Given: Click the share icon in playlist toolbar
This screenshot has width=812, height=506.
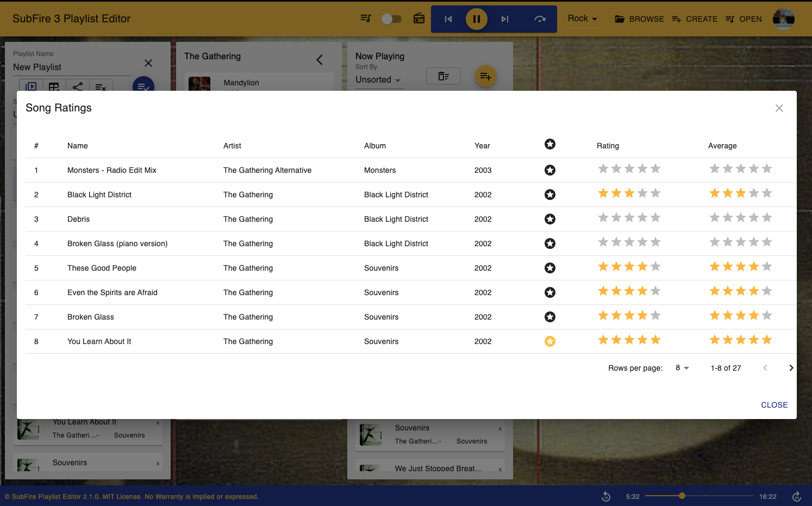Looking at the screenshot, I should 78,86.
